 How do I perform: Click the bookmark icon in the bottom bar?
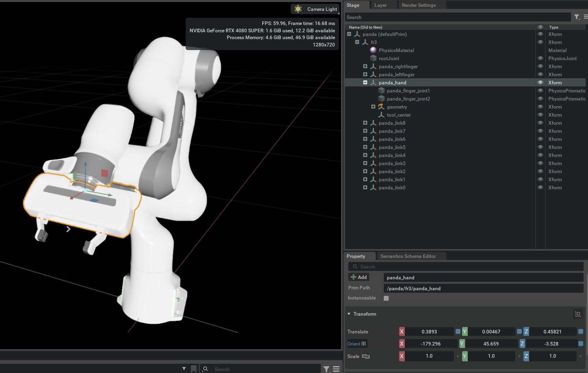[x=194, y=369]
